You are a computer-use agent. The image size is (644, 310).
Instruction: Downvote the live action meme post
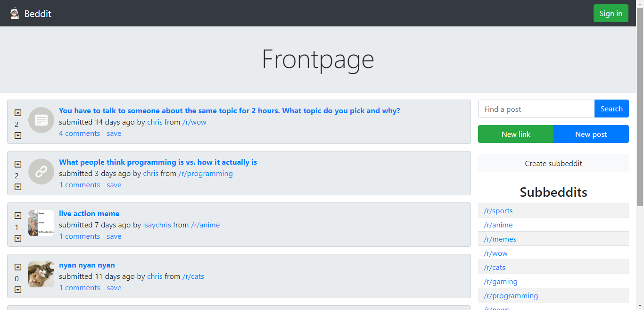(18, 238)
